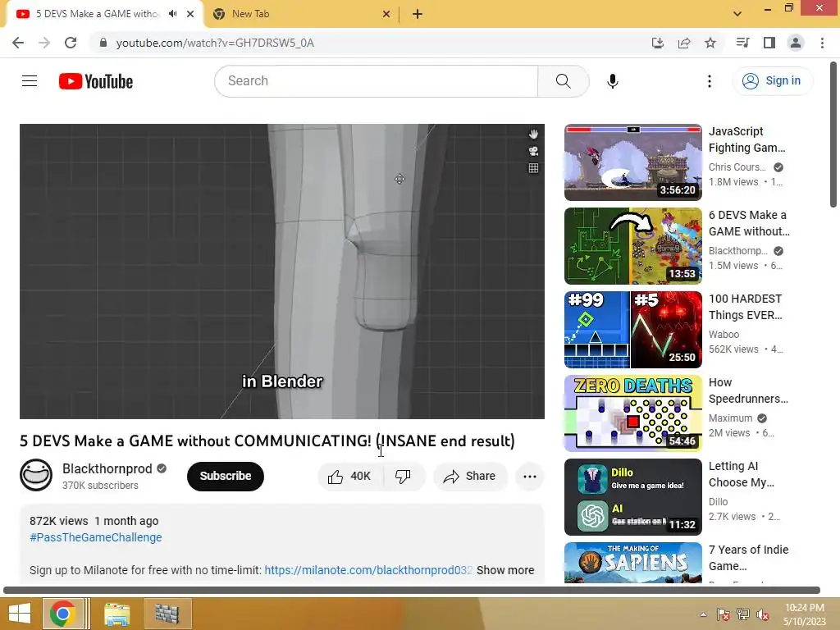Open Chrome from the taskbar
The image size is (840, 630).
(x=63, y=614)
